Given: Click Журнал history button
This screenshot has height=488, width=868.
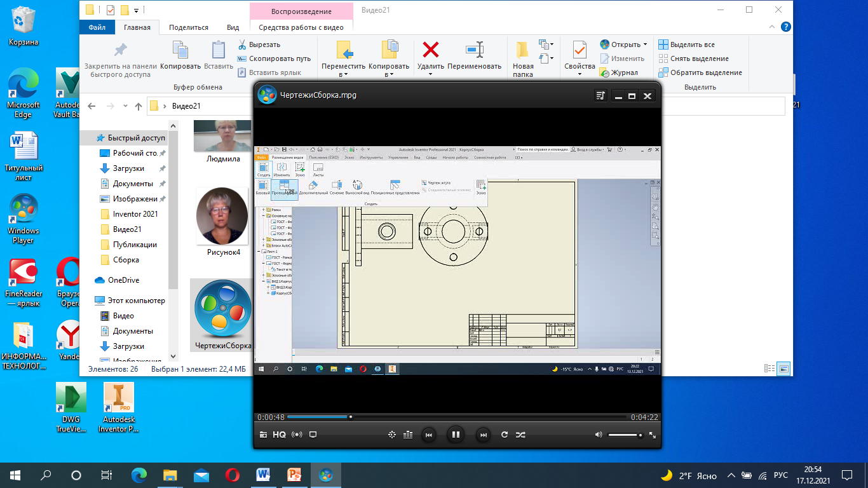Looking at the screenshot, I should tap(618, 72).
